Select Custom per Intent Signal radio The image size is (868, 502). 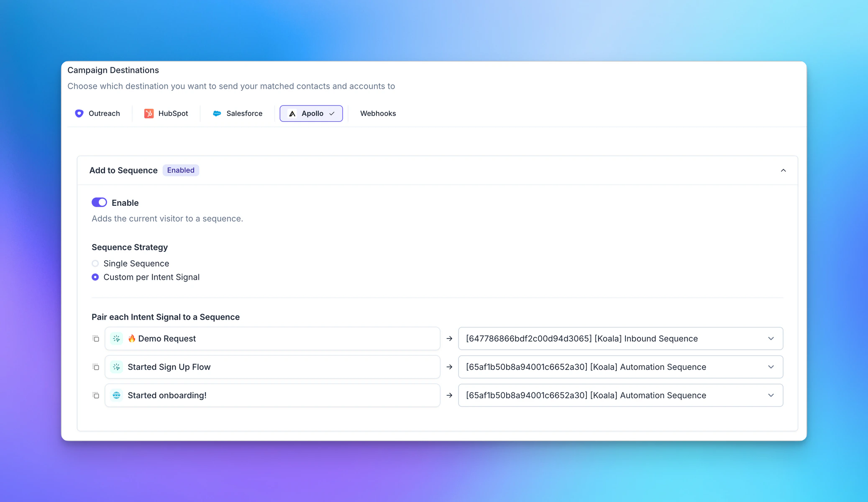95,277
